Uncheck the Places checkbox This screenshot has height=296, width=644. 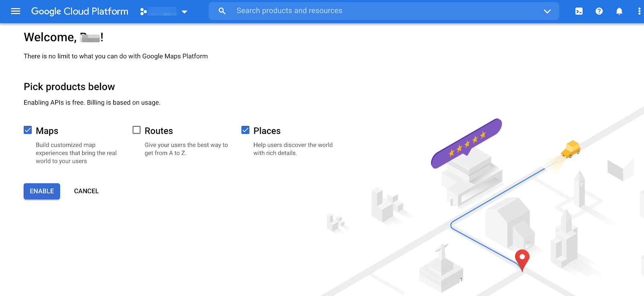coord(245,130)
